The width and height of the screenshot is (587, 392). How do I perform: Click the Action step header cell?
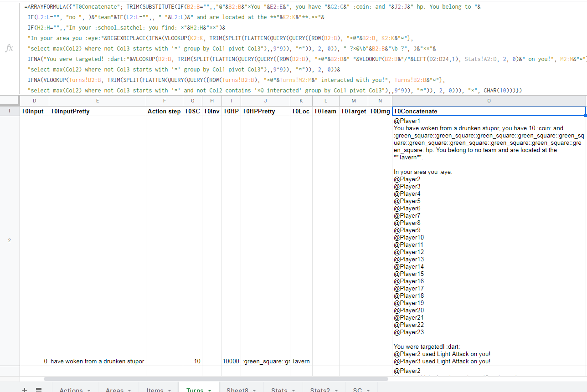(165, 111)
